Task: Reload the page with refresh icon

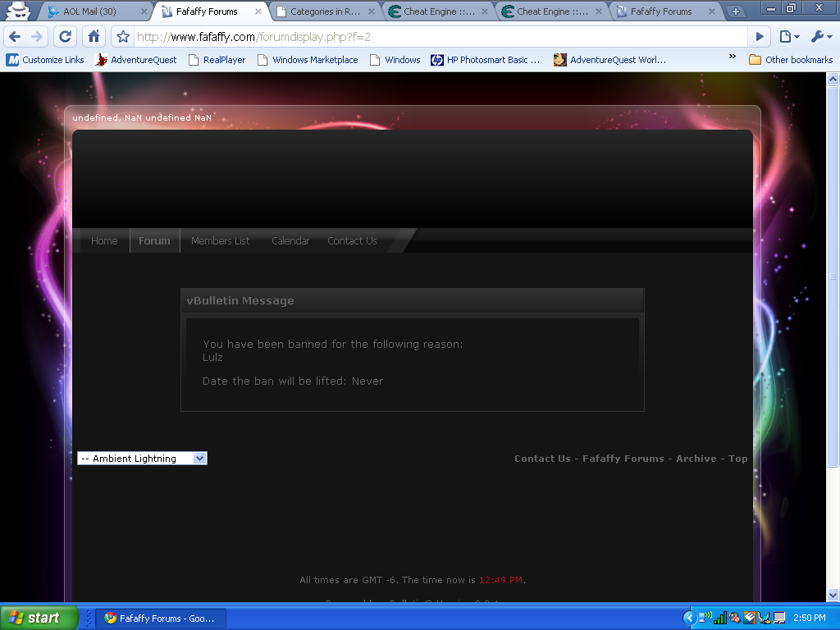Action: click(66, 36)
